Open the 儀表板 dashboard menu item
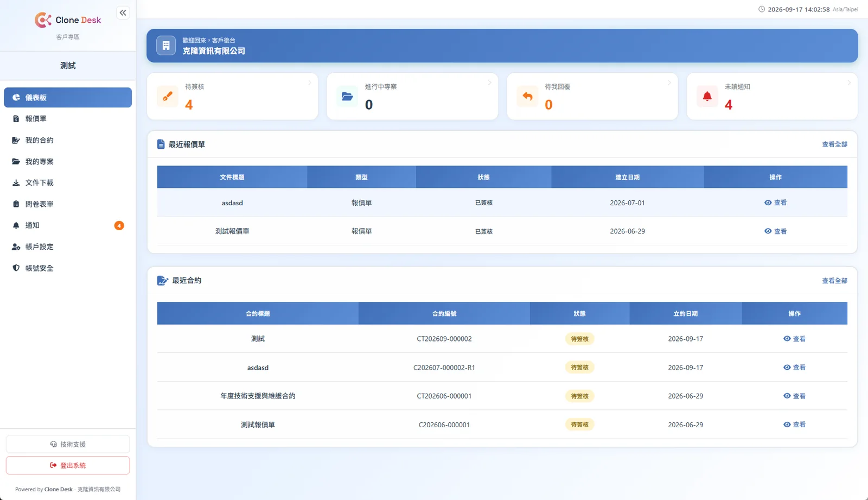The image size is (868, 500). pyautogui.click(x=68, y=98)
